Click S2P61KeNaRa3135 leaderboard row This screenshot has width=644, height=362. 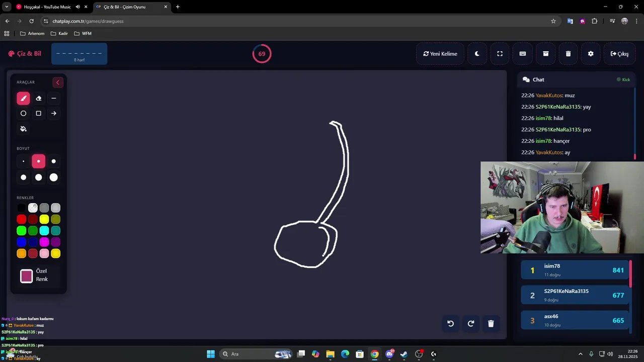point(575,295)
